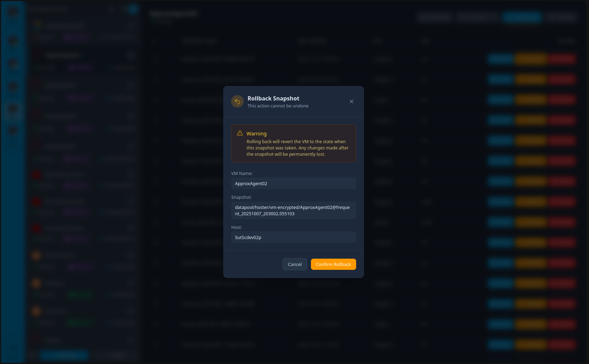The width and height of the screenshot is (589, 364).
Task: Switch to the highlighted blue tab in the toolbar
Action: click(522, 17)
